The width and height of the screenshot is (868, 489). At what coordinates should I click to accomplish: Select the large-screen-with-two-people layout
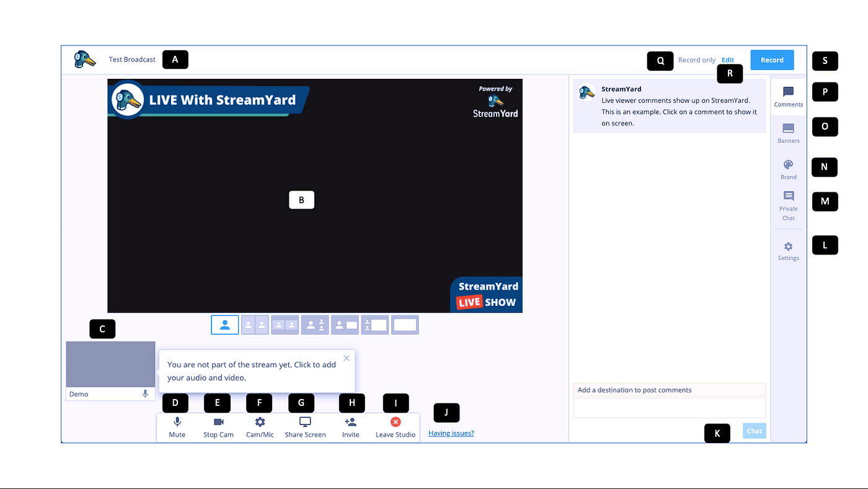tap(375, 325)
